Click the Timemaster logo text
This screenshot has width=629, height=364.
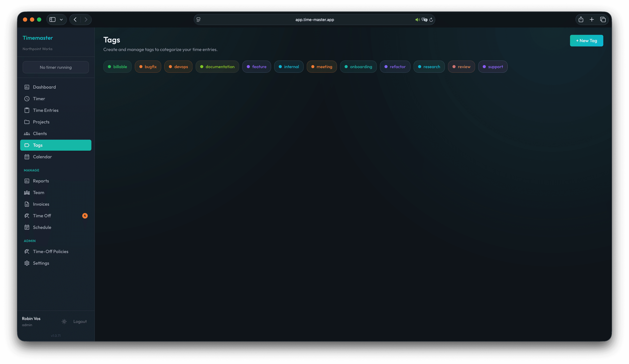click(38, 38)
